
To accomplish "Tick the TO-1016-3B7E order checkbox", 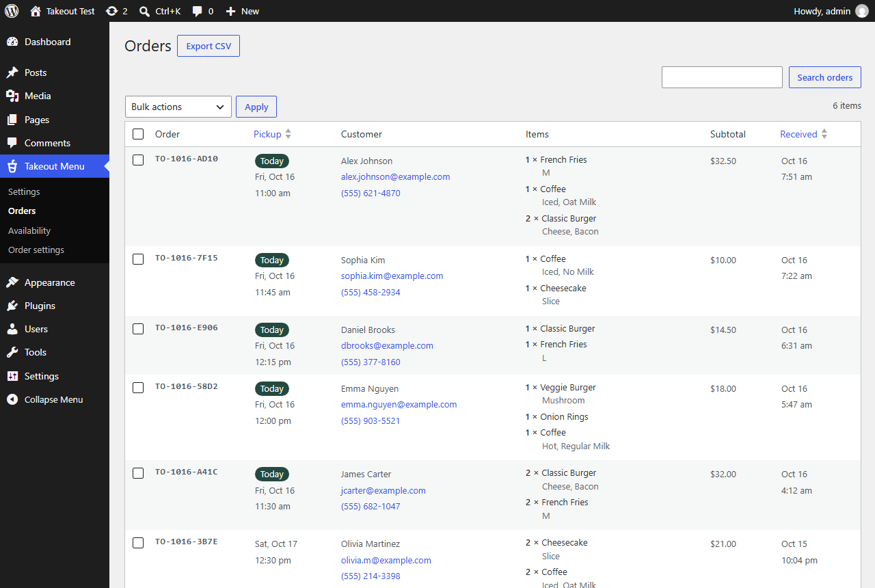I will [x=138, y=543].
